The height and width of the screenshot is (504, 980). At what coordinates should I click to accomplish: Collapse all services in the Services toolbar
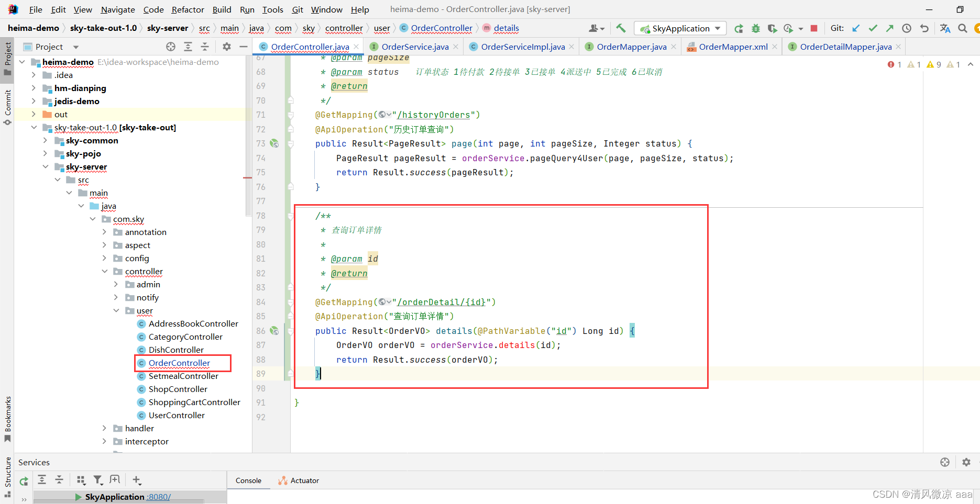pos(59,479)
